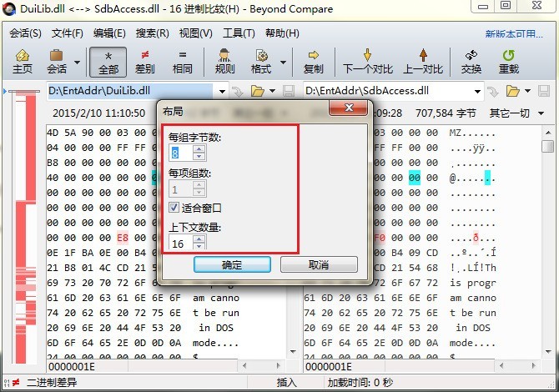Click left pane horizontal scroll right arrow
The width and height of the screenshot is (559, 392).
[x=279, y=365]
